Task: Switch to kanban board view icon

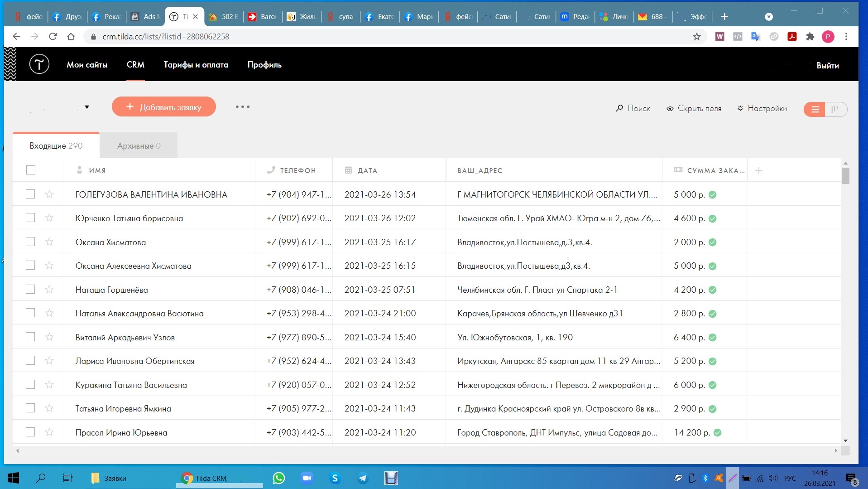Action: [835, 109]
